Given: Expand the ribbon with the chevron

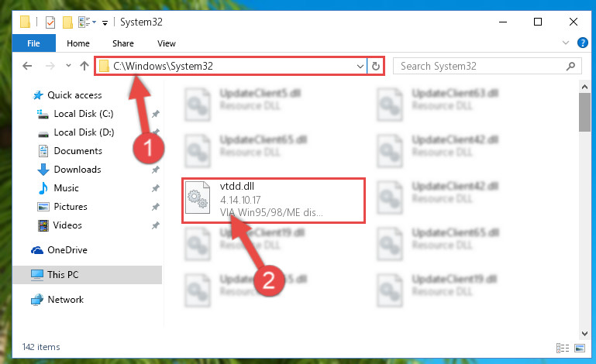Looking at the screenshot, I should [x=566, y=43].
